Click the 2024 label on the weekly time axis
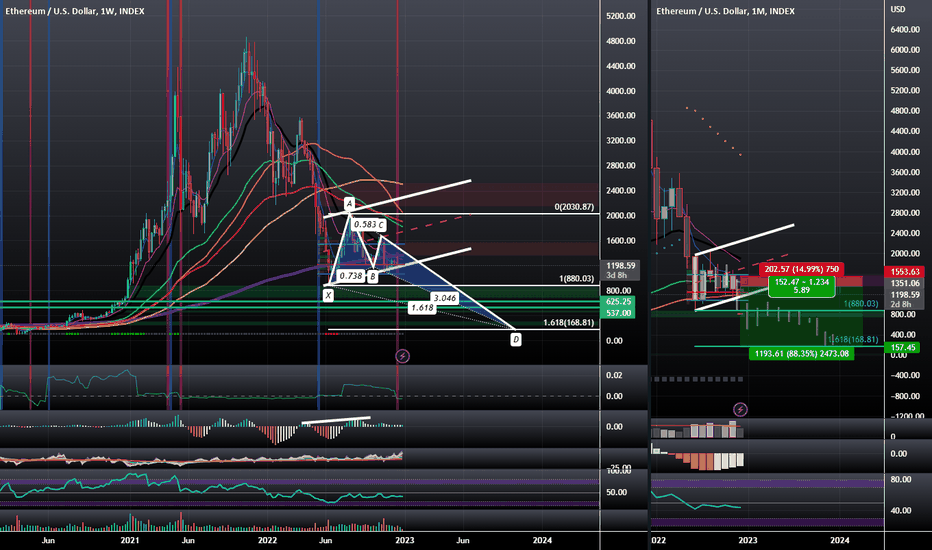The height and width of the screenshot is (550, 932). pyautogui.click(x=542, y=540)
